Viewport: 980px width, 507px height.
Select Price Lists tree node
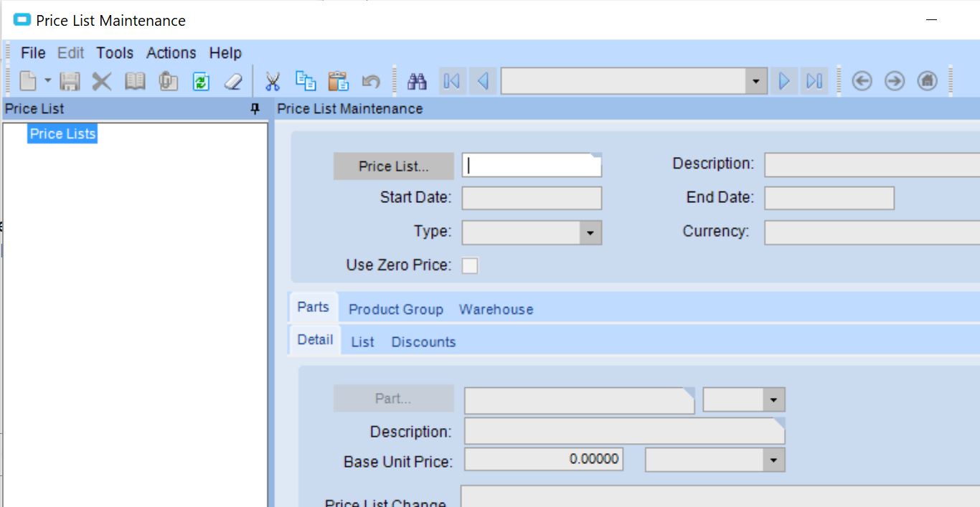(x=62, y=133)
